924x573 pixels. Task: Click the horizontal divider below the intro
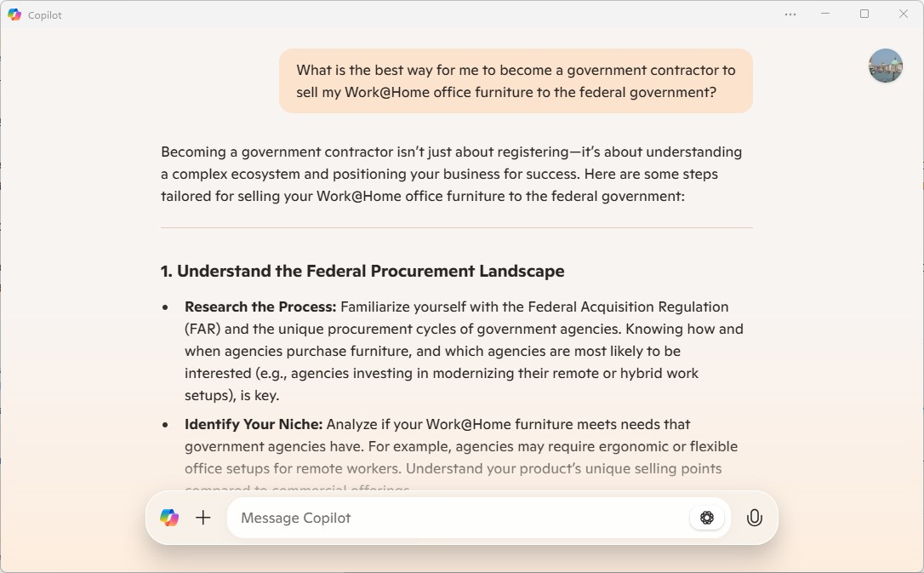coord(456,227)
